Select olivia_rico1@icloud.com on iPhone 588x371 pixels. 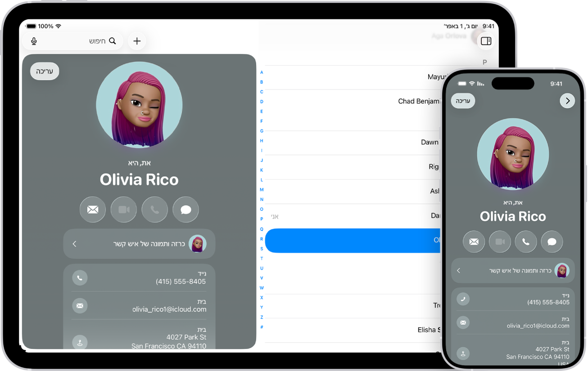[x=538, y=326]
